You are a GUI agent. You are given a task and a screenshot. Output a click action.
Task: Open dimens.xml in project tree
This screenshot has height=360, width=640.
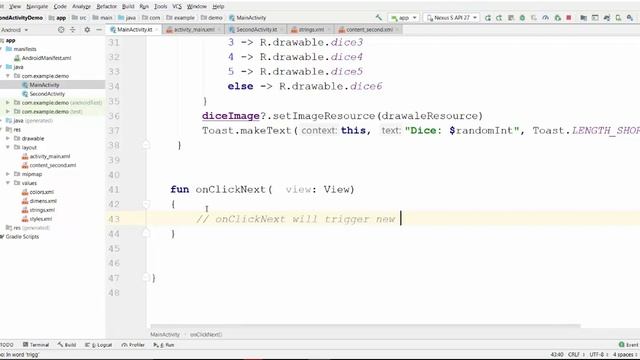39,201
